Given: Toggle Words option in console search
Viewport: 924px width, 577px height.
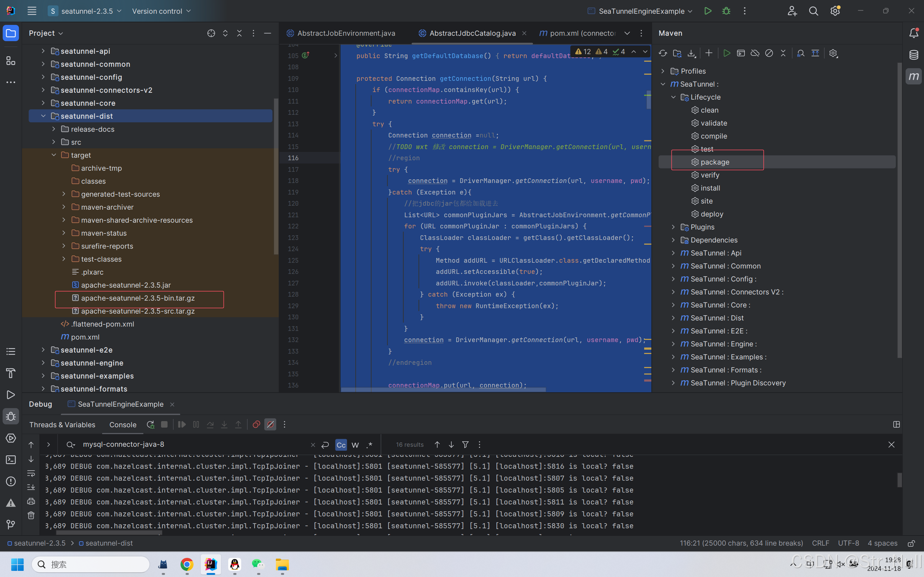Looking at the screenshot, I should coord(355,445).
